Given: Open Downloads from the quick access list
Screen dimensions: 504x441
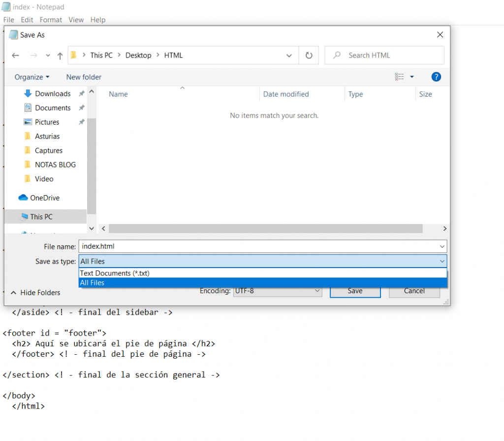Looking at the screenshot, I should pos(52,94).
